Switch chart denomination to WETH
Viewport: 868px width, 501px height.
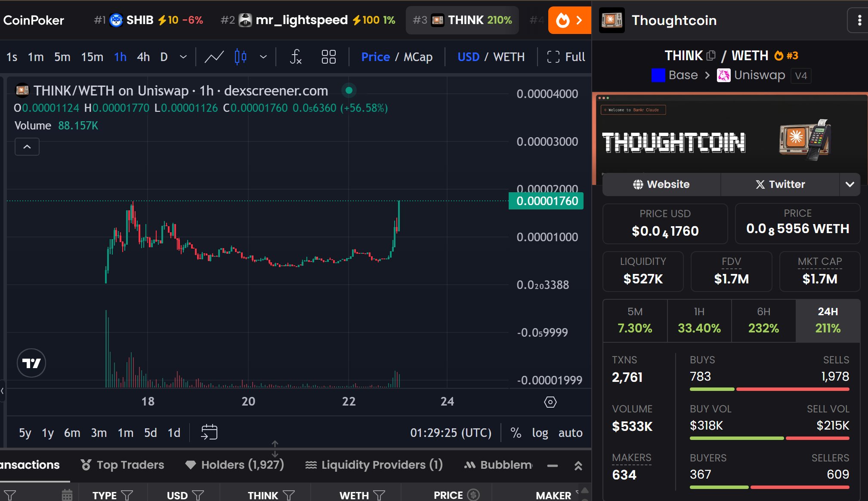click(x=509, y=57)
